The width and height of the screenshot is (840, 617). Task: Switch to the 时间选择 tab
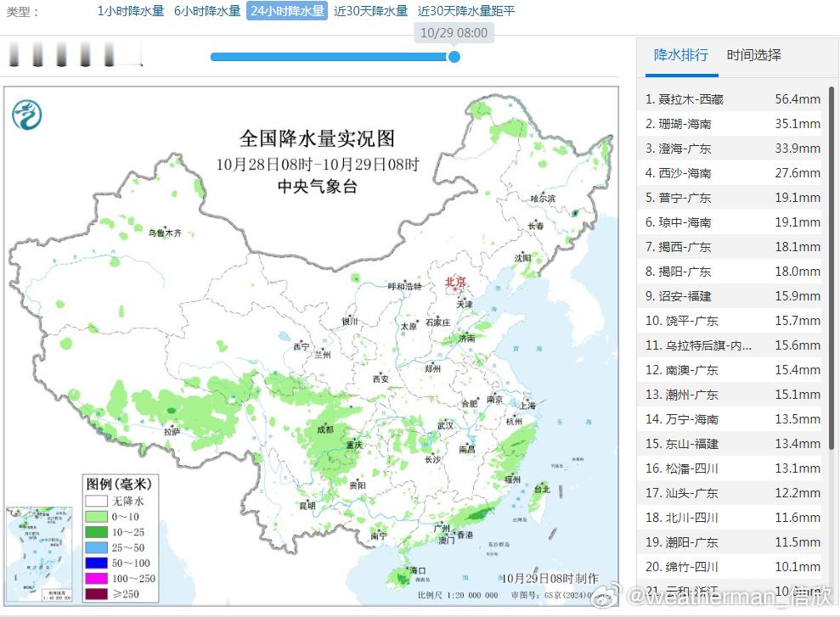(753, 54)
